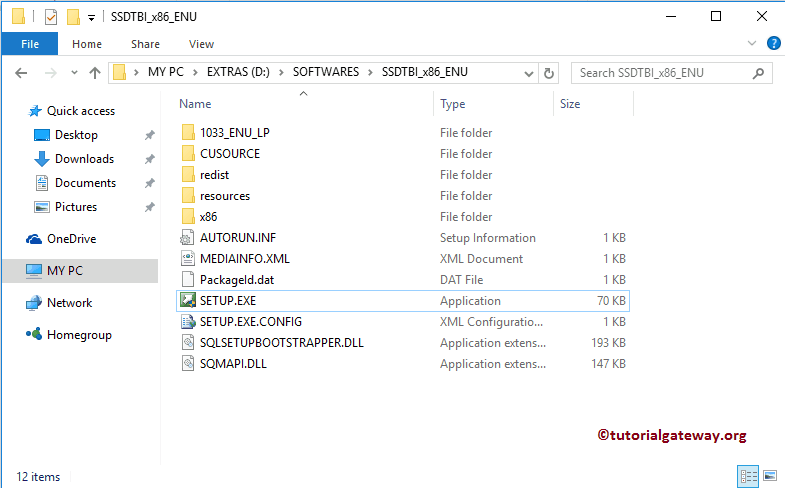Open Network in navigation pane

pyautogui.click(x=69, y=303)
